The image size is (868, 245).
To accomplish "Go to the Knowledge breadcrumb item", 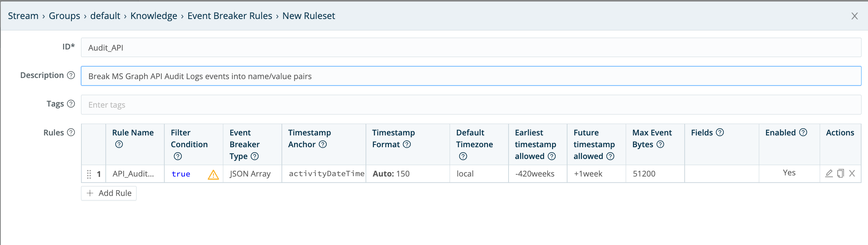I will point(154,16).
